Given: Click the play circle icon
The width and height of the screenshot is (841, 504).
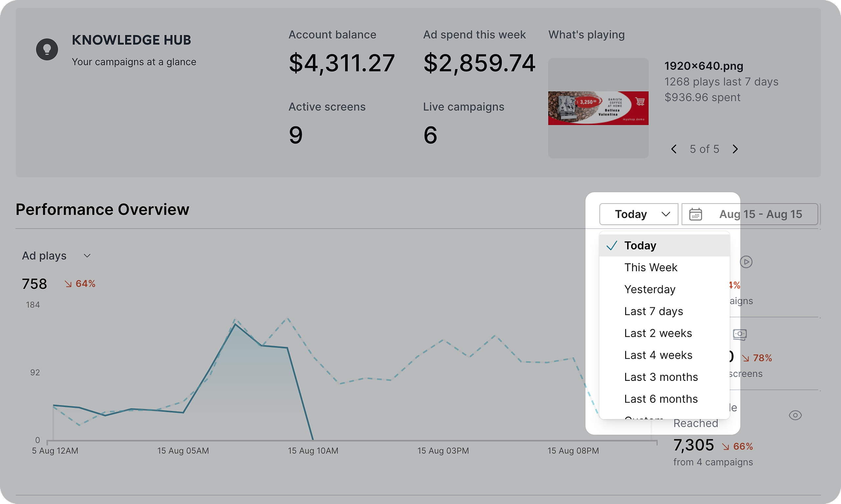Looking at the screenshot, I should coord(746,262).
